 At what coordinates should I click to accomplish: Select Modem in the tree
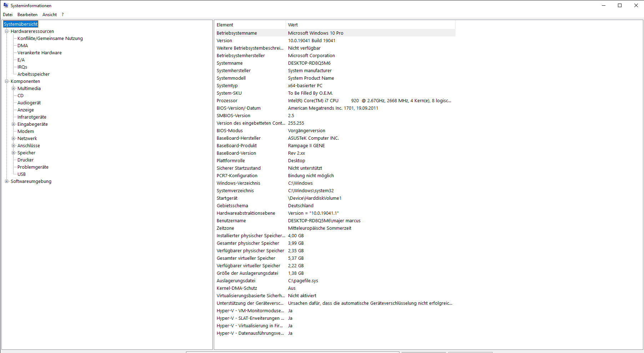(26, 131)
